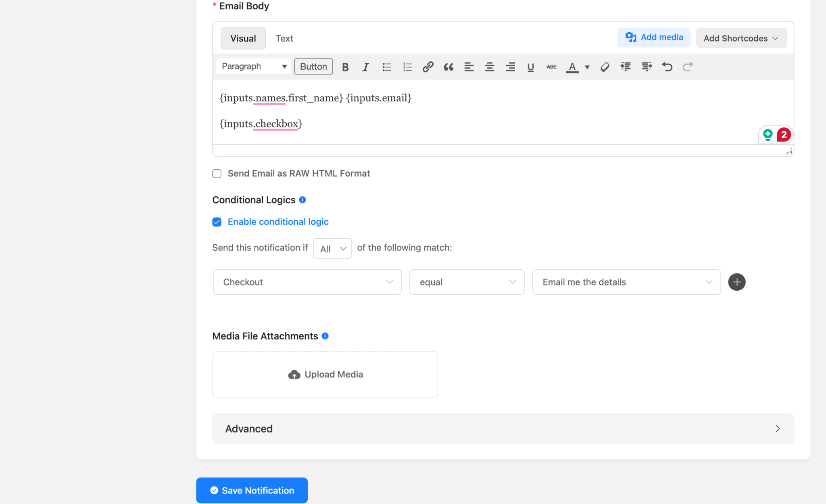The height and width of the screenshot is (504, 826).
Task: Uncheck Enable conditional logic
Action: click(x=217, y=221)
